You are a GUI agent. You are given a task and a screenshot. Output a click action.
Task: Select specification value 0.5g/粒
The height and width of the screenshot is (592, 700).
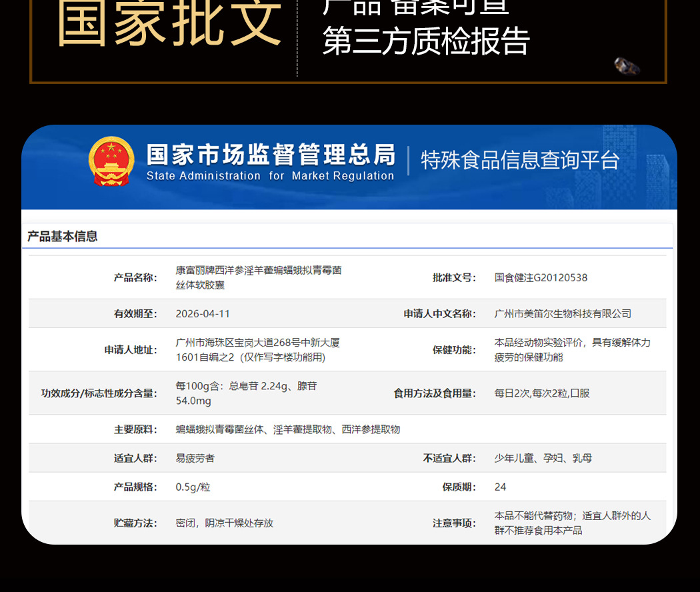coord(193,487)
